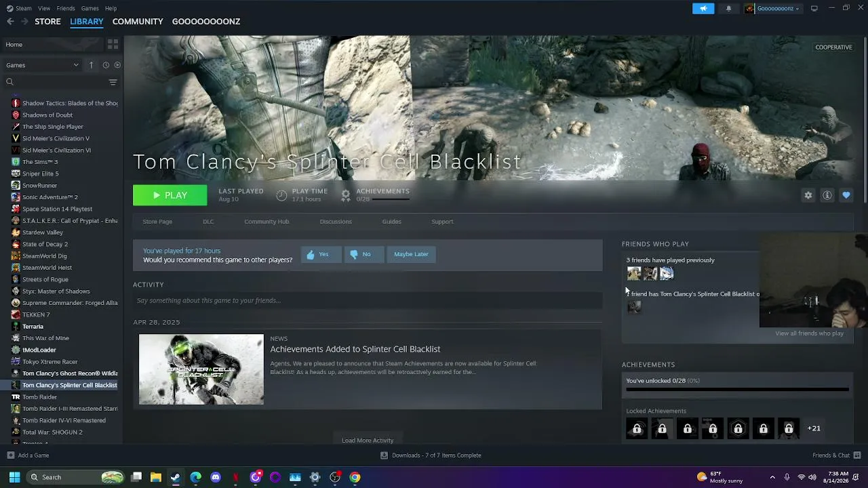Open the DLC link
Screen dimensions: 868x488
point(208,222)
